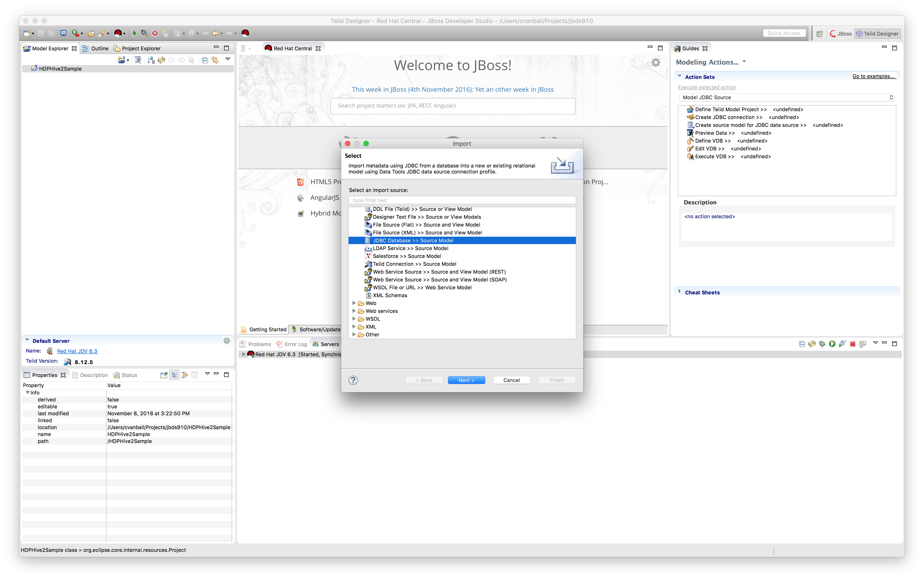Image resolution: width=924 pixels, height=580 pixels.
Task: Switch to the Outline tab
Action: [95, 48]
